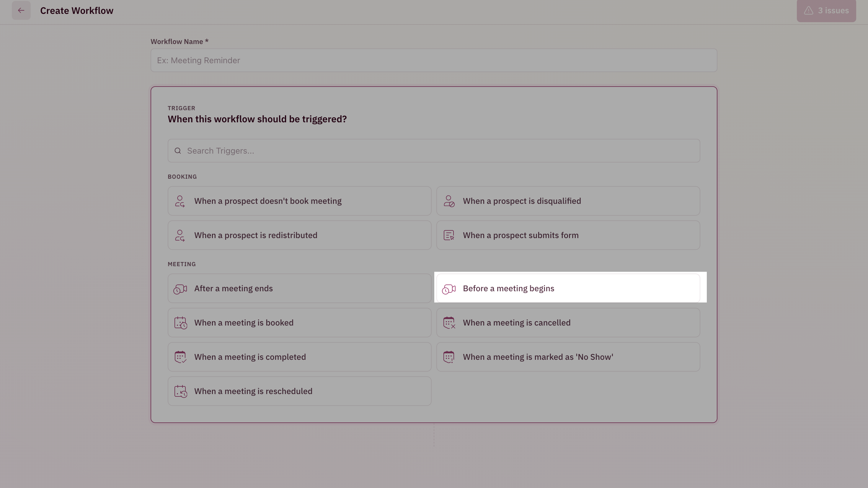868x488 pixels.
Task: Select "When a meeting is rescheduled" trigger
Action: [x=299, y=391]
